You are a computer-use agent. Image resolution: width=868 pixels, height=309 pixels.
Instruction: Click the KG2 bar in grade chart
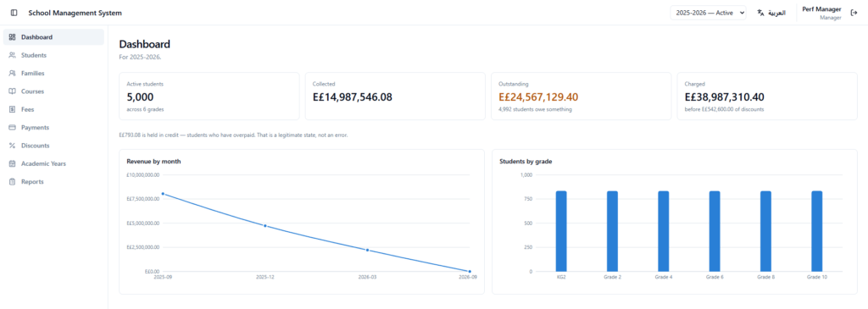coord(561,231)
